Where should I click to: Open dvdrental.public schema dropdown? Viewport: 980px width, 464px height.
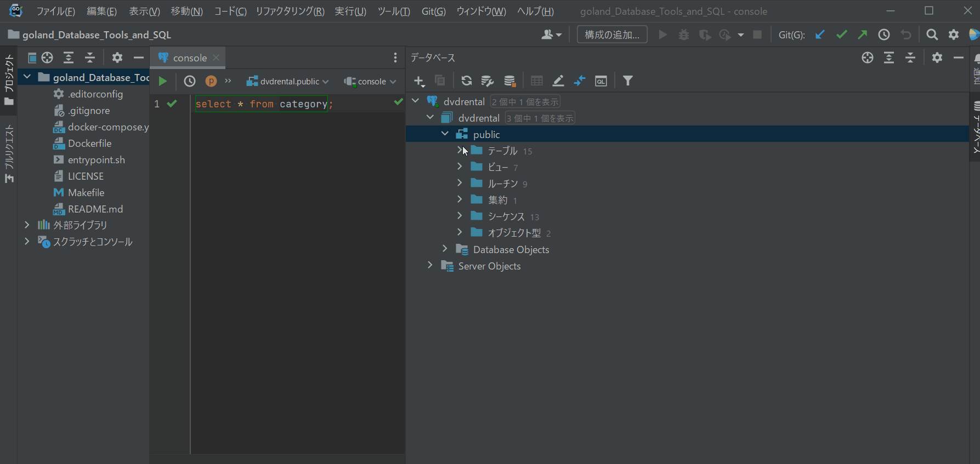click(287, 81)
